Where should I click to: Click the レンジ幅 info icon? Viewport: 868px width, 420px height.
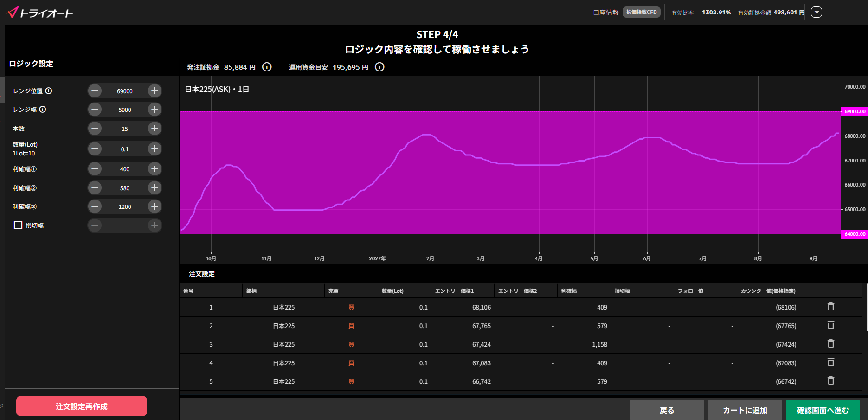point(43,110)
